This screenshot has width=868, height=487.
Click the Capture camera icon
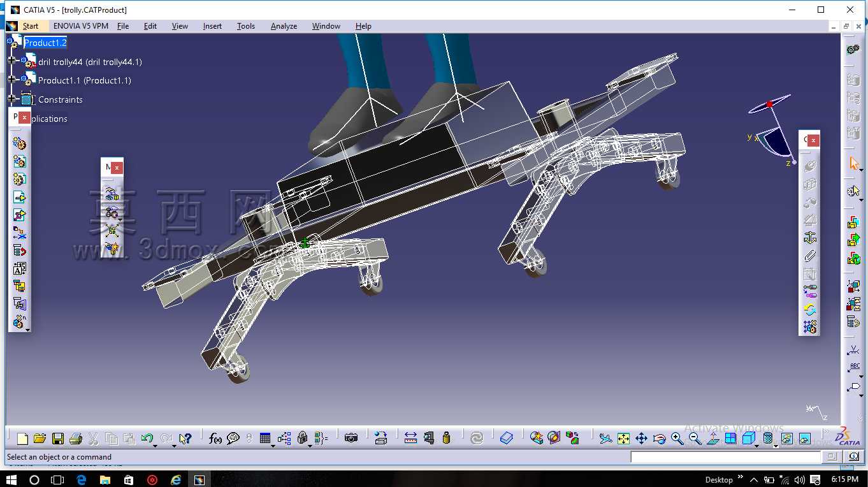point(351,439)
